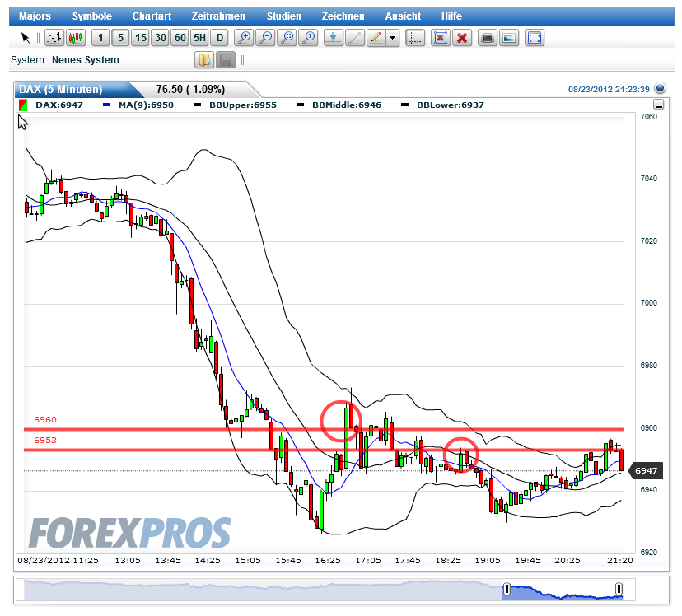The image size is (682, 616).
Task: Click the System name 'Neues System'
Action: 86,60
